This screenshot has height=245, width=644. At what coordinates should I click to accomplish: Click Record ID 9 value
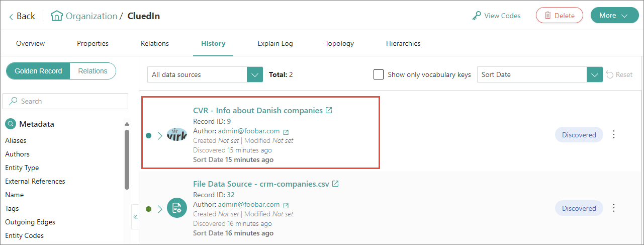coord(229,121)
